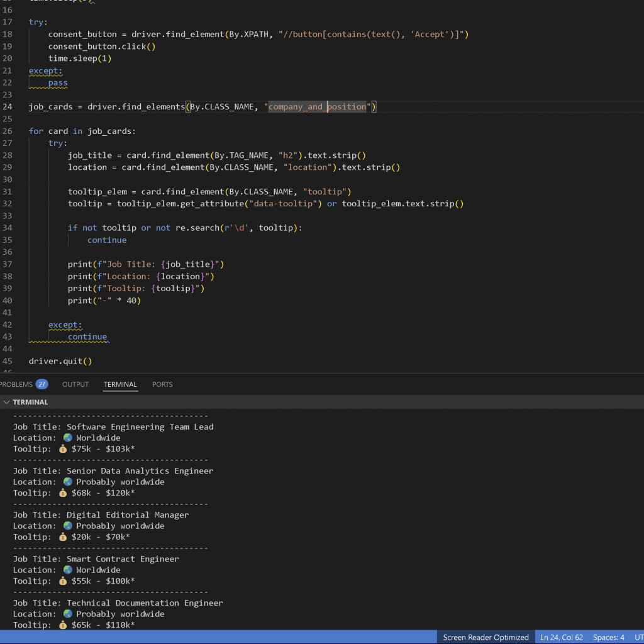The height and width of the screenshot is (644, 644).
Task: Click 'Technical Documentation Engineer' terminal line
Action: click(x=145, y=602)
